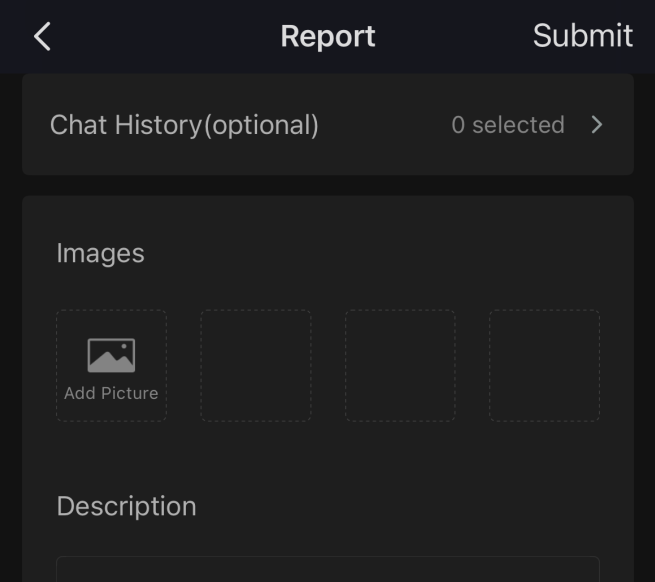
Task: Click the "0 selected" count text
Action: (x=507, y=125)
